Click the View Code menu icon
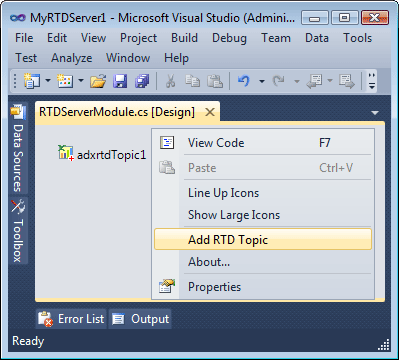The width and height of the screenshot is (399, 360). click(167, 143)
